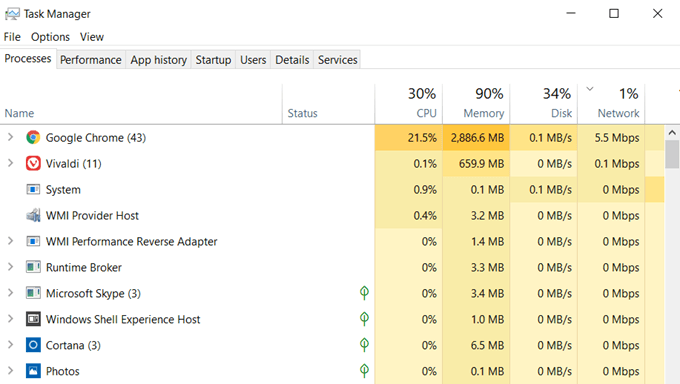Click the green leaf status of Microsoft Skype

364,293
